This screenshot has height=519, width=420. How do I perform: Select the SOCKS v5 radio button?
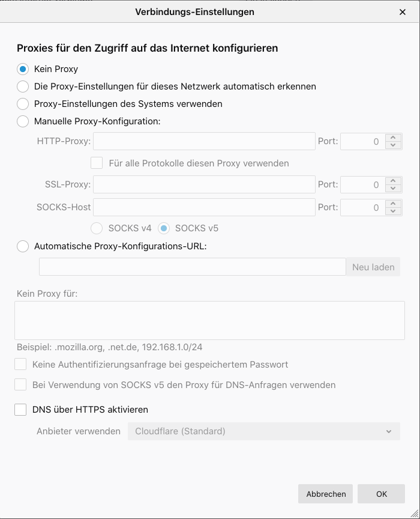[164, 228]
